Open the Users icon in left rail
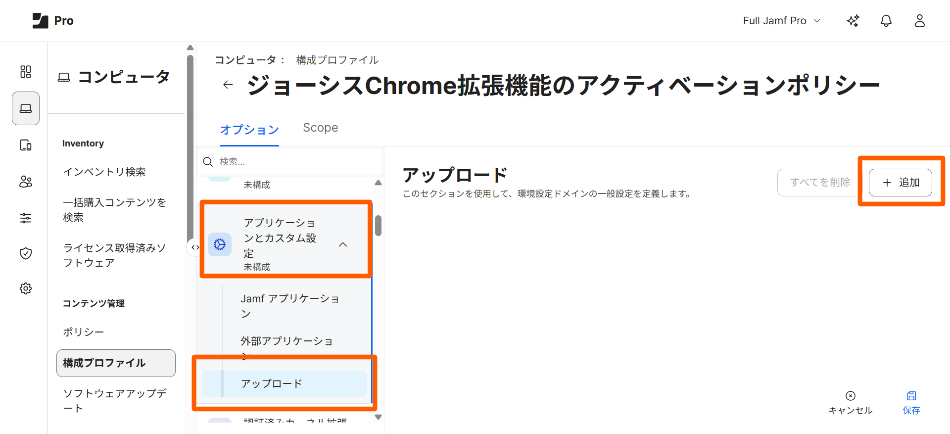Screen dimensions: 950x434 tap(26, 181)
